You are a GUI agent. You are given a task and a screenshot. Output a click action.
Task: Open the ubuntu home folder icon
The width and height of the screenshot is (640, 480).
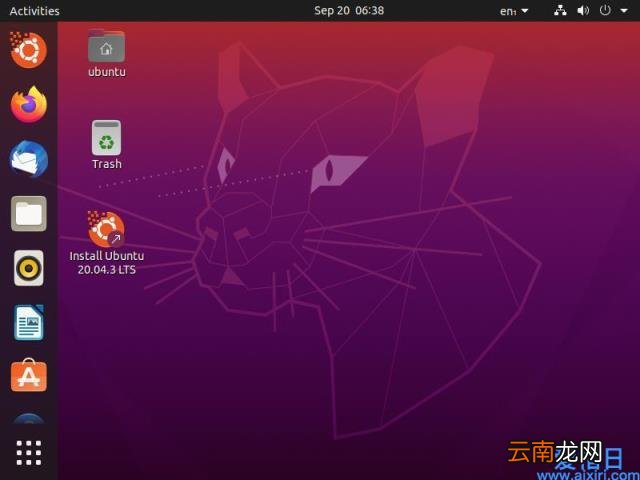coord(107,46)
